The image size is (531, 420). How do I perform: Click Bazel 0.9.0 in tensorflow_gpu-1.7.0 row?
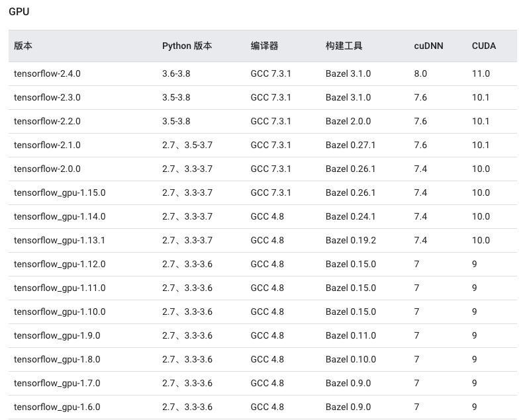[x=348, y=383]
